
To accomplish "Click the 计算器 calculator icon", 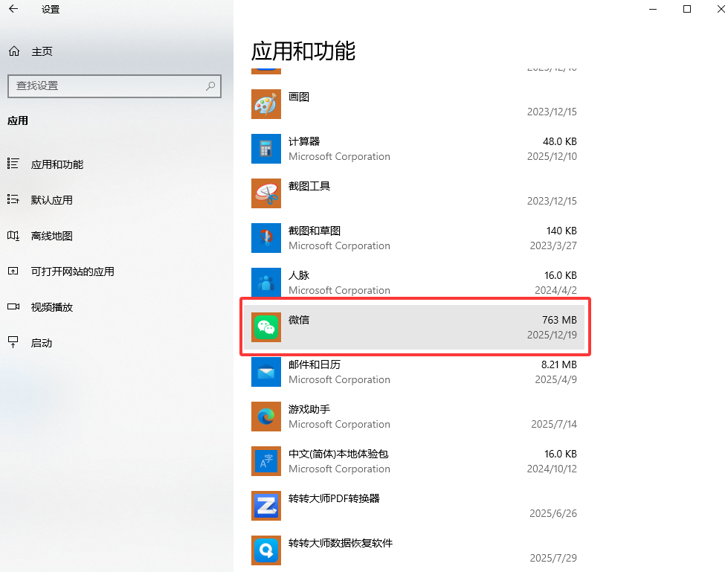I will coord(265,149).
